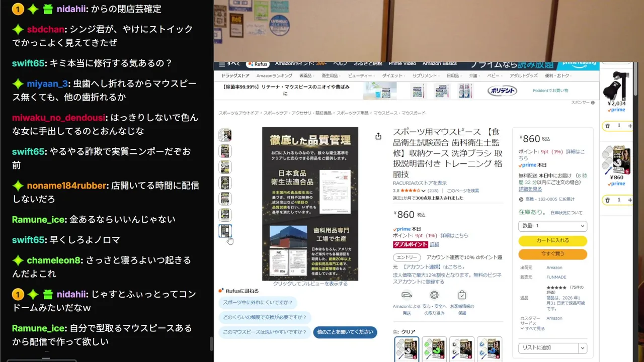Open the 医薬品 category dropdown
The width and height of the screenshot is (644, 362).
click(306, 75)
